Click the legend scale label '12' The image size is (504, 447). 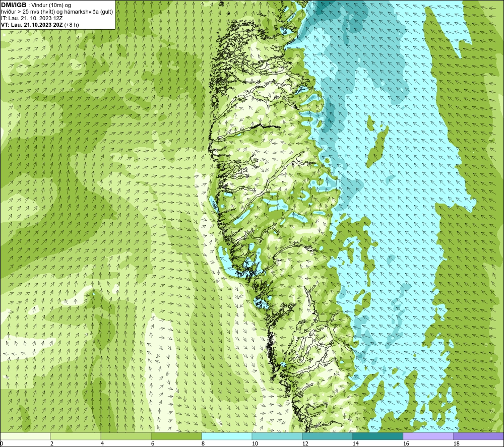coord(305,444)
